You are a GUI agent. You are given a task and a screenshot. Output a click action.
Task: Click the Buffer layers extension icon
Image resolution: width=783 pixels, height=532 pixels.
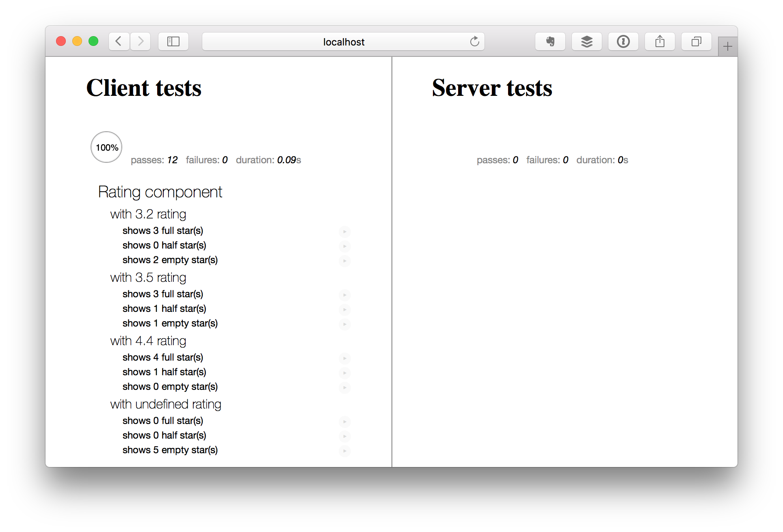click(587, 41)
